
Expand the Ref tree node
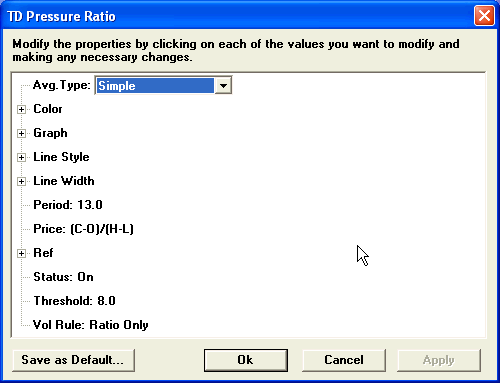21,253
